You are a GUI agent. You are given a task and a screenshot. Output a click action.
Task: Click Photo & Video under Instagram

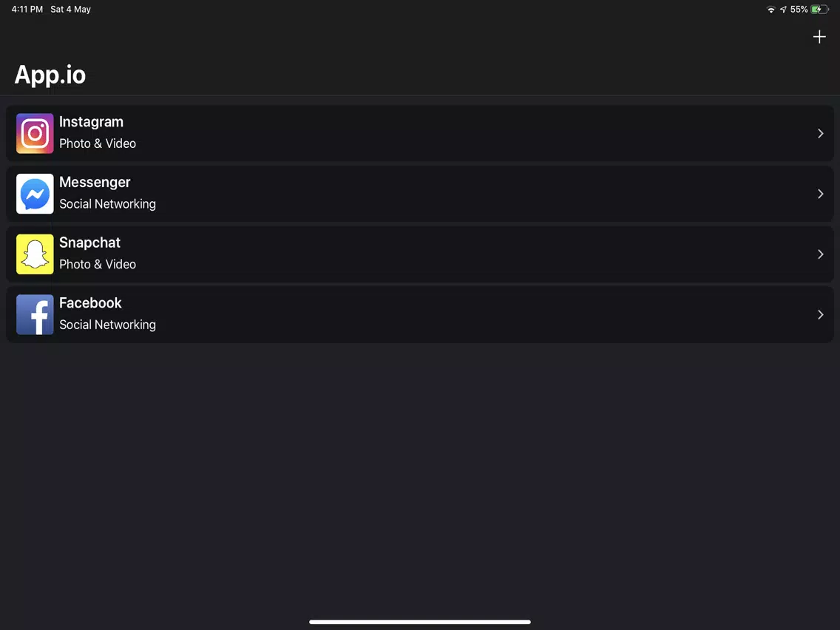[98, 143]
